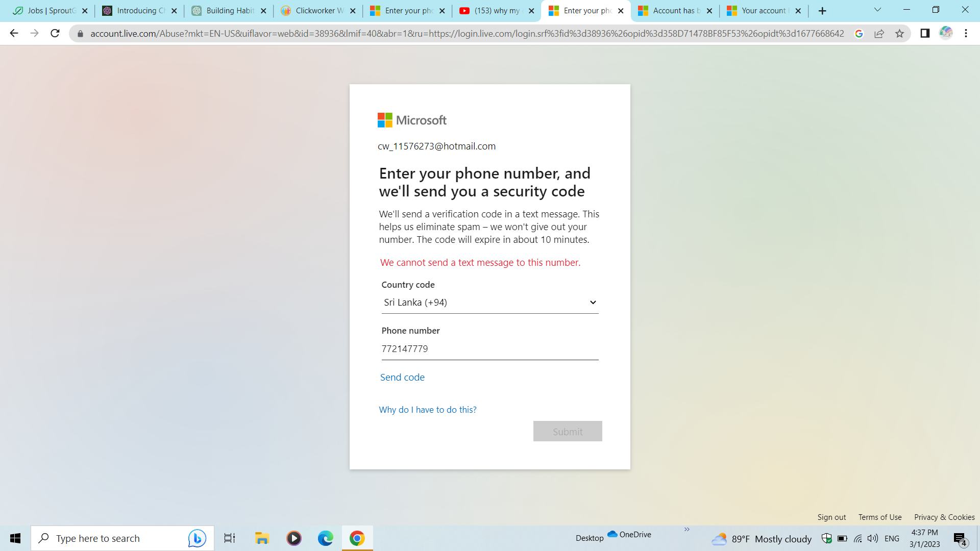Click the ENG language indicator

click(892, 539)
